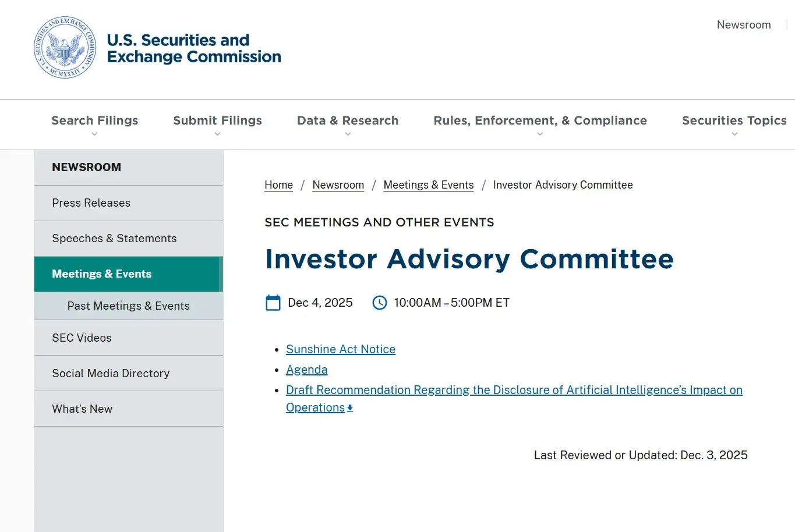
Task: Select Press Releases in the sidebar
Action: tap(91, 203)
